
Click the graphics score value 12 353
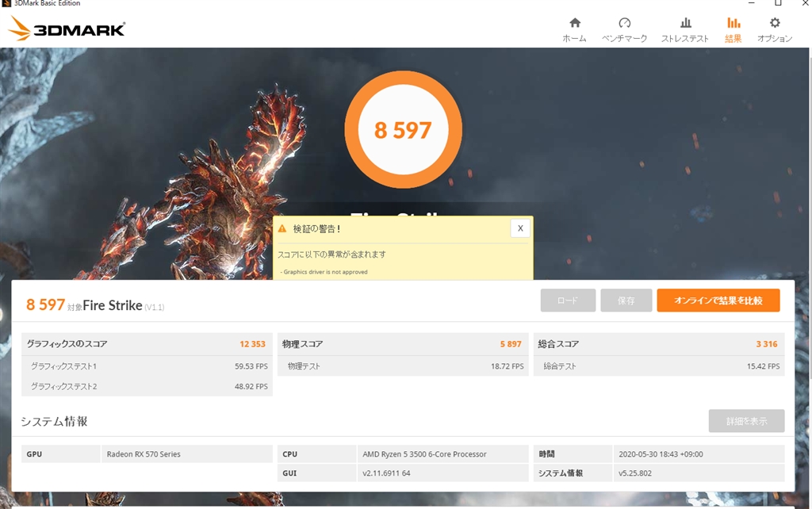252,344
